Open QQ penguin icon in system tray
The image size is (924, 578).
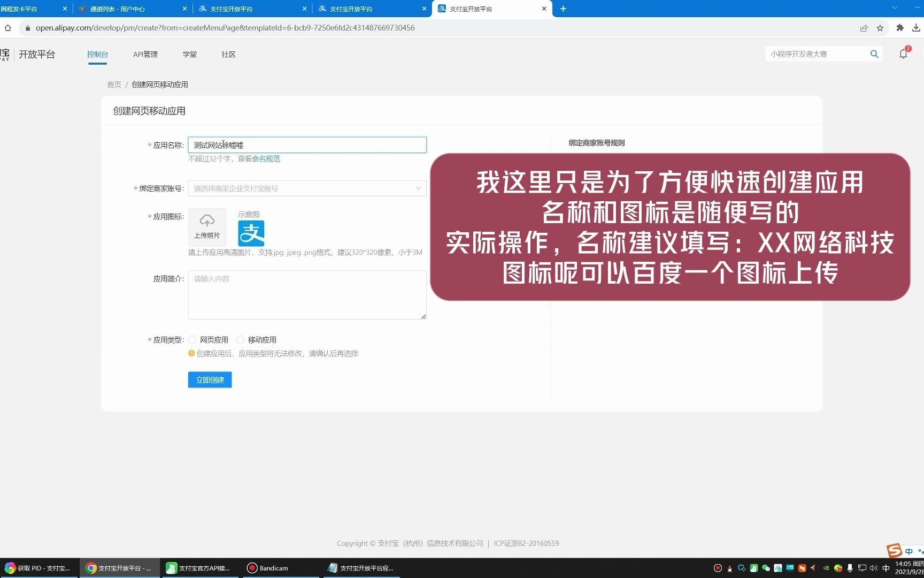pyautogui.click(x=729, y=568)
